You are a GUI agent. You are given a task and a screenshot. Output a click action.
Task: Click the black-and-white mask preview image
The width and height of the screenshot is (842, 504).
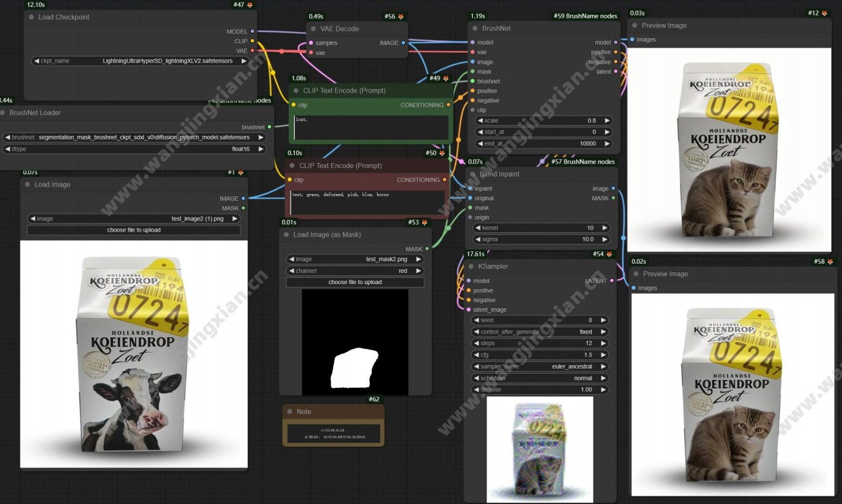pos(355,342)
